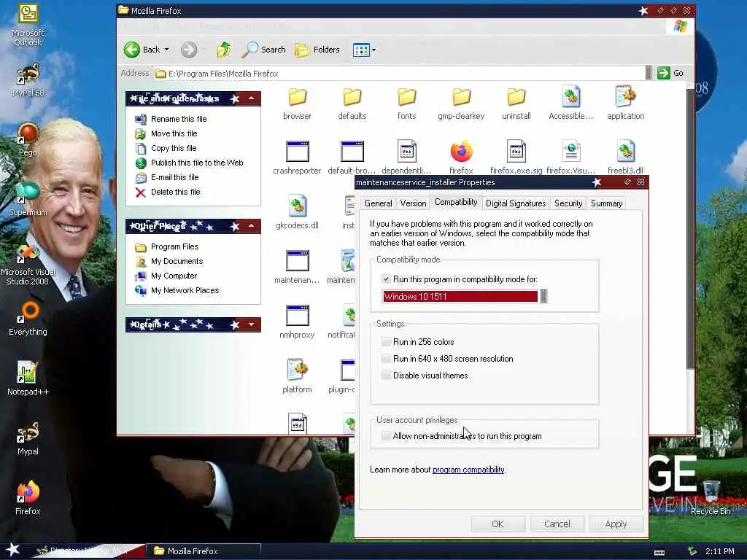Check Disable visual themes

click(x=386, y=376)
